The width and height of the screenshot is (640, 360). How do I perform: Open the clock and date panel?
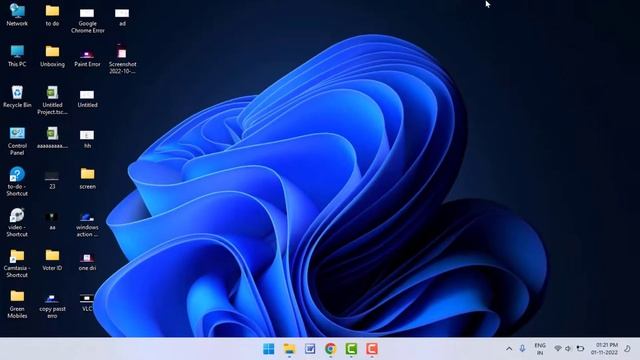coord(604,349)
